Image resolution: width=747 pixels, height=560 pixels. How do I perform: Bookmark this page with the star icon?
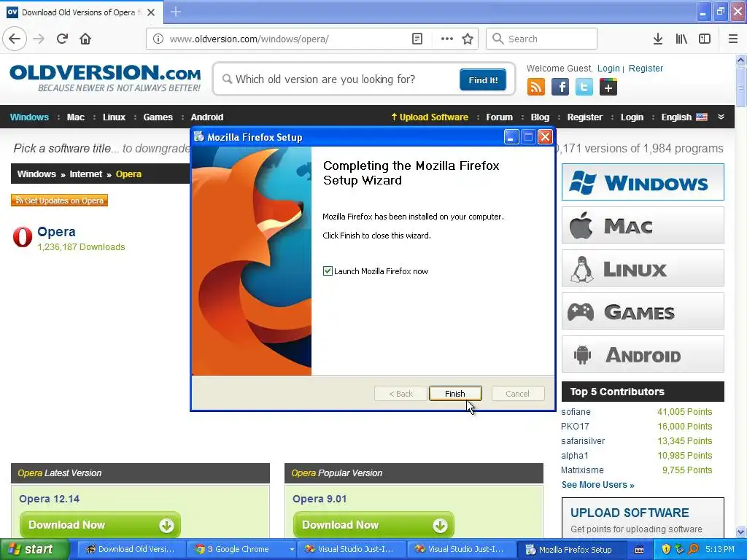pos(468,39)
